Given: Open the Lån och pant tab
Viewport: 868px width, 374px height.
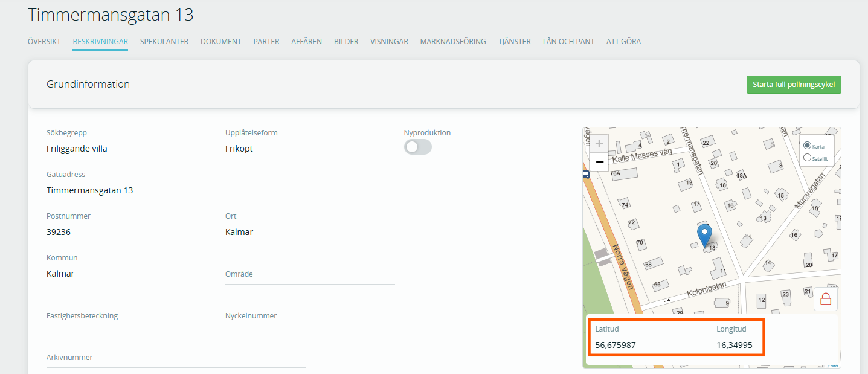Looking at the screenshot, I should 568,42.
